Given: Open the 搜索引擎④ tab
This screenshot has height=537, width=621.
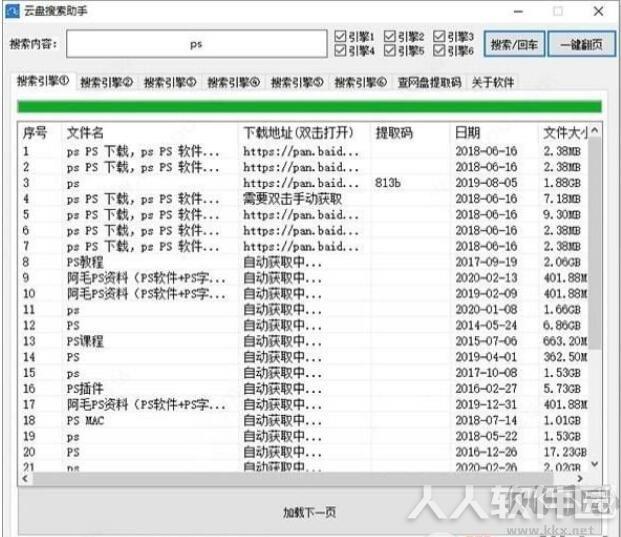Looking at the screenshot, I should coord(234,82).
